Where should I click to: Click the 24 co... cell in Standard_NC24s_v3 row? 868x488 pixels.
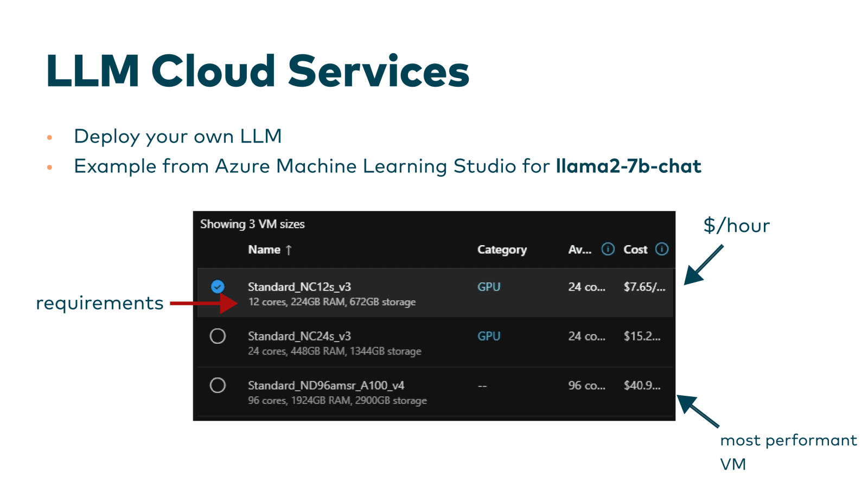pos(586,336)
